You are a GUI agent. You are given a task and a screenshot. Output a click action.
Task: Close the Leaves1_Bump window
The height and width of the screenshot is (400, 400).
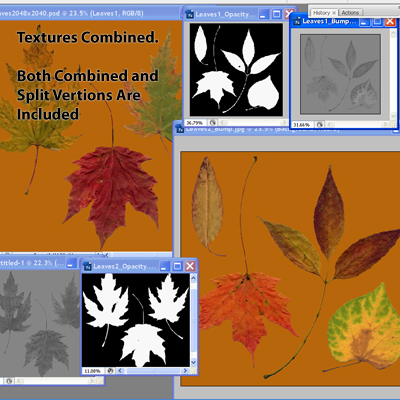[390, 22]
